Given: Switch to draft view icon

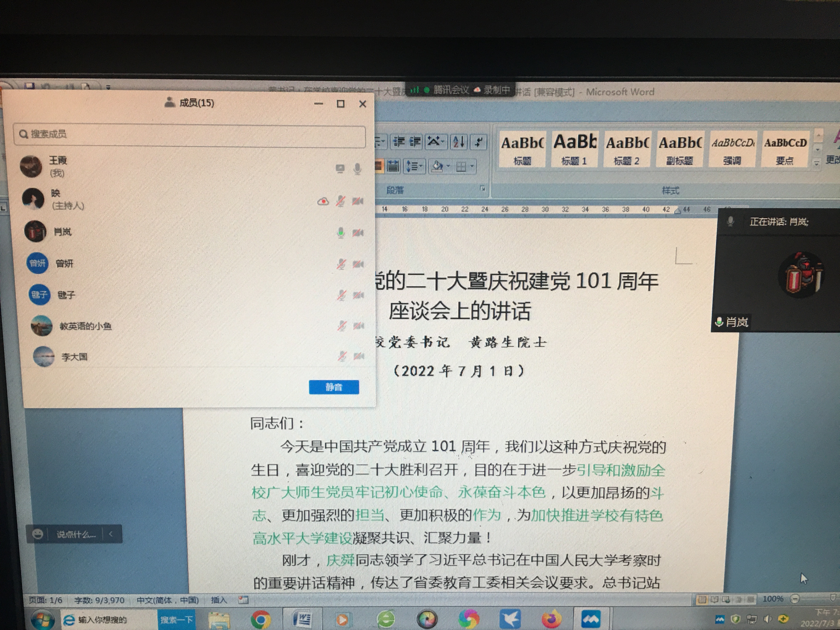Looking at the screenshot, I should tap(750, 600).
